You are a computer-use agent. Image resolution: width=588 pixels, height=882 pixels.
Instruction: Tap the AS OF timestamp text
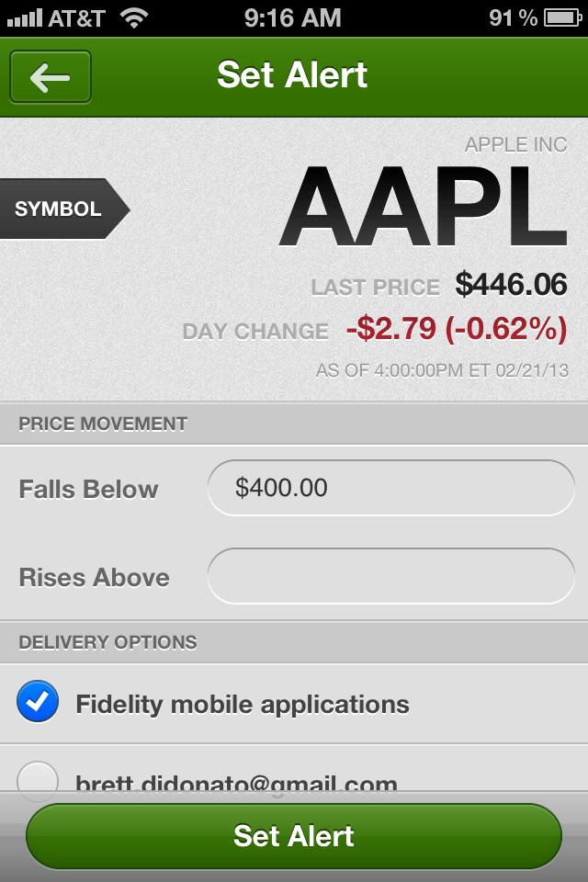pyautogui.click(x=442, y=371)
